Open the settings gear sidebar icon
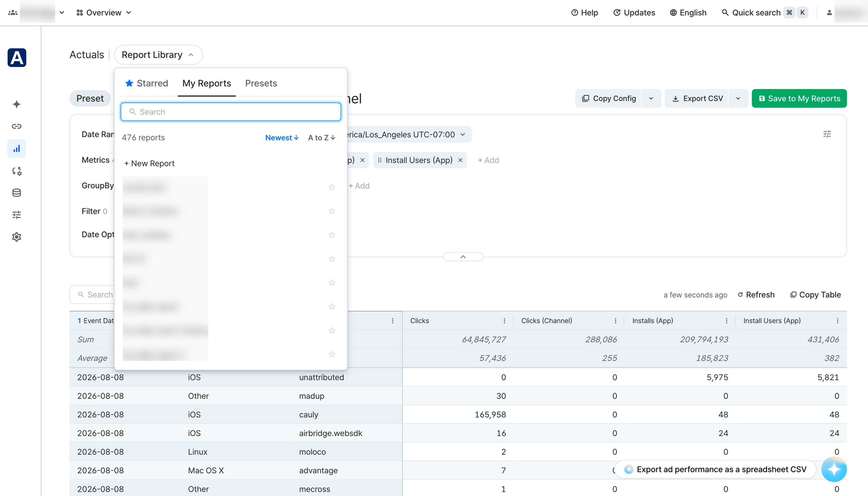 pos(17,237)
